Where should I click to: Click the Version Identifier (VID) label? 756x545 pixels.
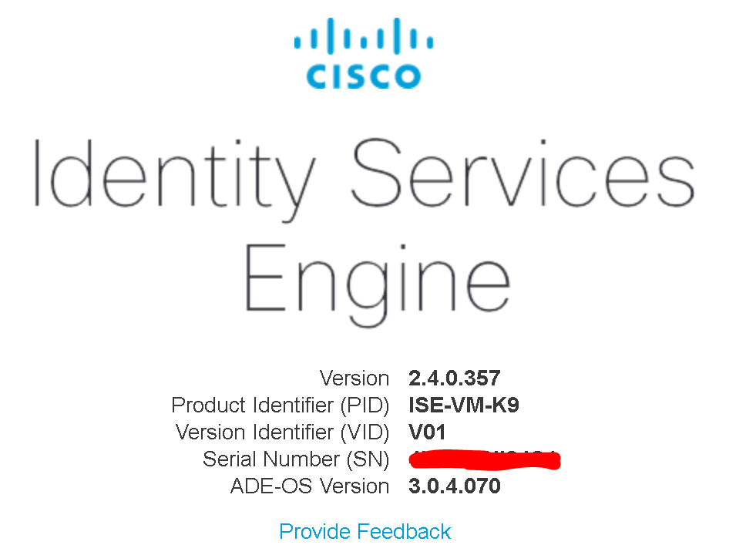(x=284, y=432)
